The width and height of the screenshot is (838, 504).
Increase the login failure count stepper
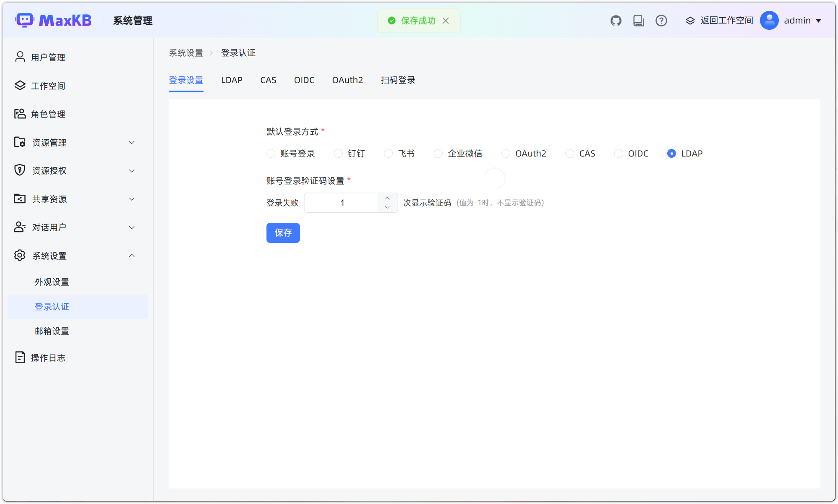tap(387, 198)
